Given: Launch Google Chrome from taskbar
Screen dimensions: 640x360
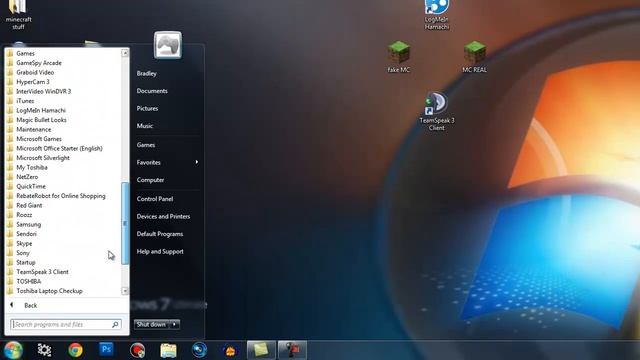Looking at the screenshot, I should click(76, 350).
